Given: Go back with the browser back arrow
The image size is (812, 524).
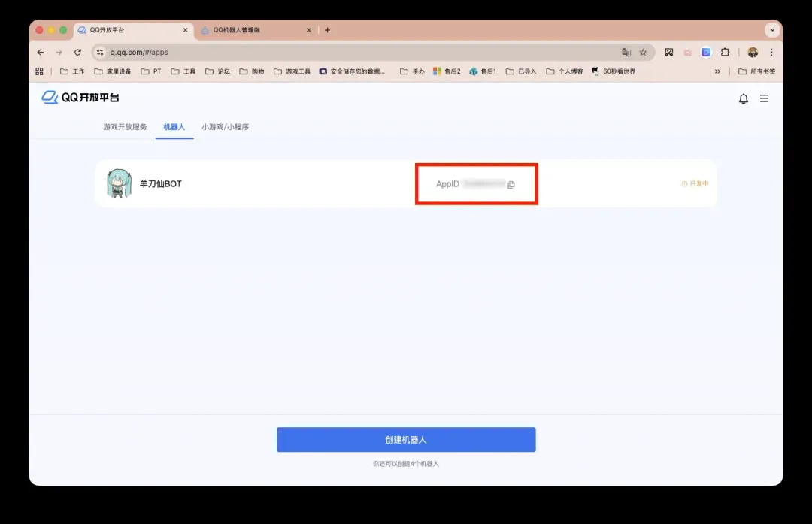Looking at the screenshot, I should (x=41, y=53).
